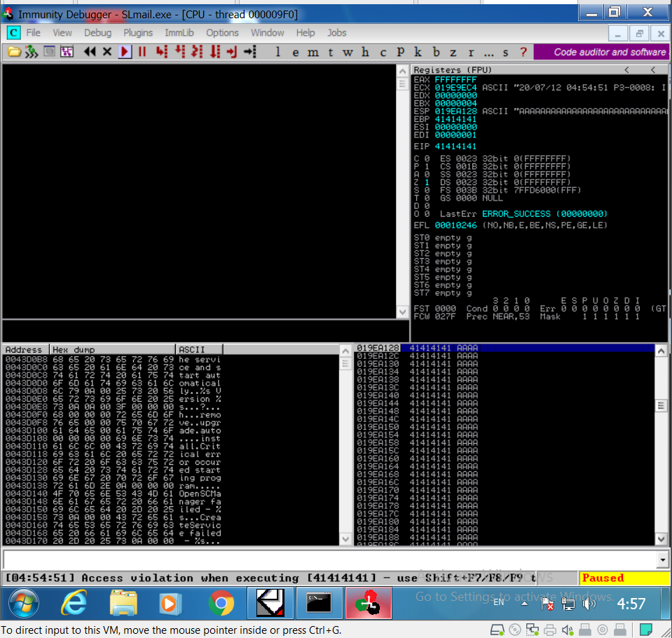Click the 'z' toolbar button
This screenshot has width=672, height=638.
pos(453,53)
